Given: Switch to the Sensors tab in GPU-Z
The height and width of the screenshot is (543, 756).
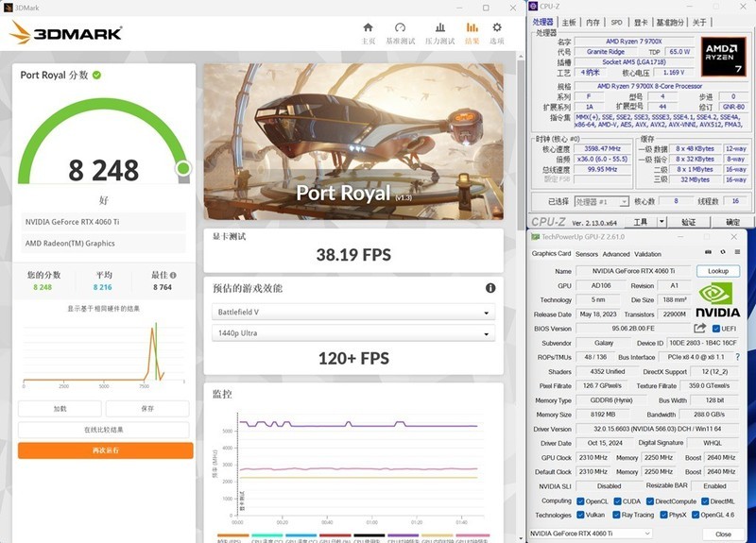Looking at the screenshot, I should tap(586, 253).
